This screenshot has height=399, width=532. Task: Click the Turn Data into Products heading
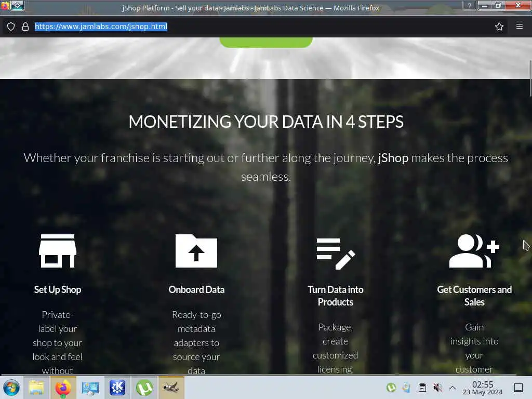336,296
